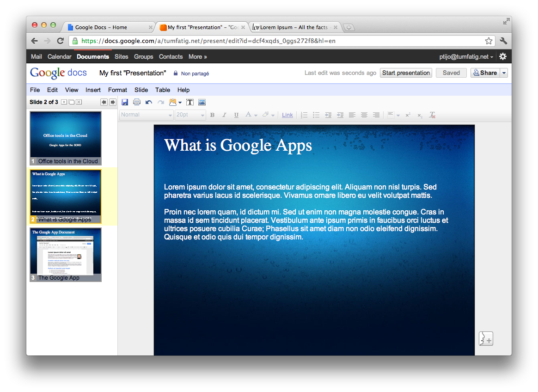Insert an image into the slide
The height and width of the screenshot is (392, 538).
(202, 102)
